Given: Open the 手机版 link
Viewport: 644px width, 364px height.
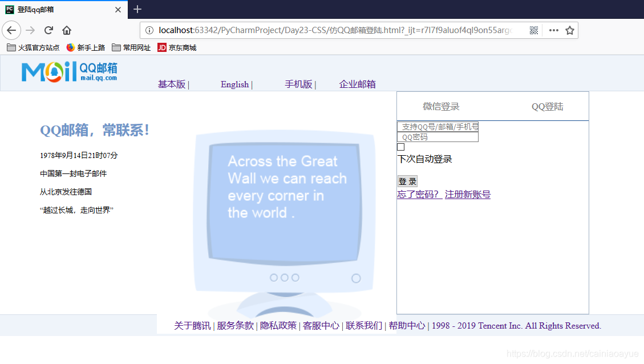Looking at the screenshot, I should coord(298,84).
